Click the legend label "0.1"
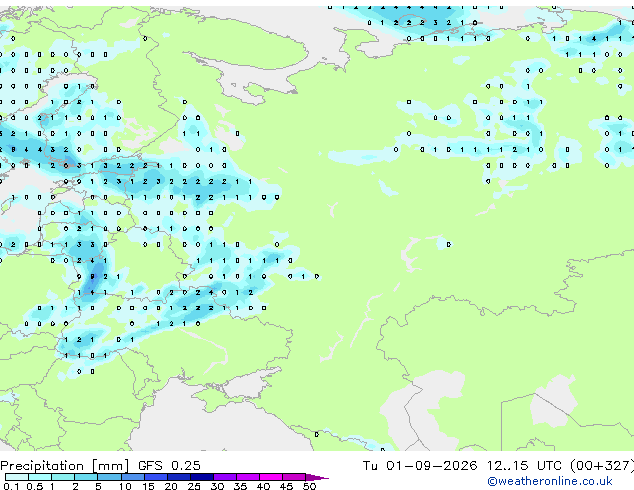The width and height of the screenshot is (634, 490). 11,486
